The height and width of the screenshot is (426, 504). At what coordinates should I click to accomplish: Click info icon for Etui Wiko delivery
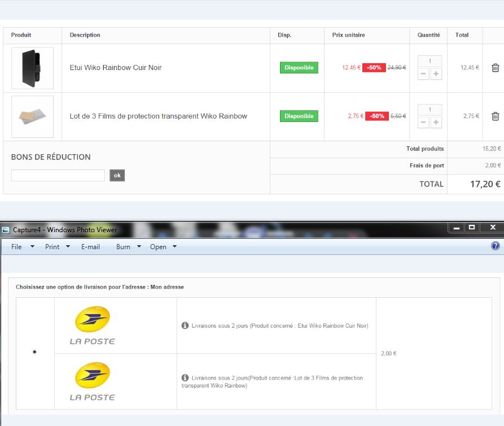pyautogui.click(x=185, y=325)
